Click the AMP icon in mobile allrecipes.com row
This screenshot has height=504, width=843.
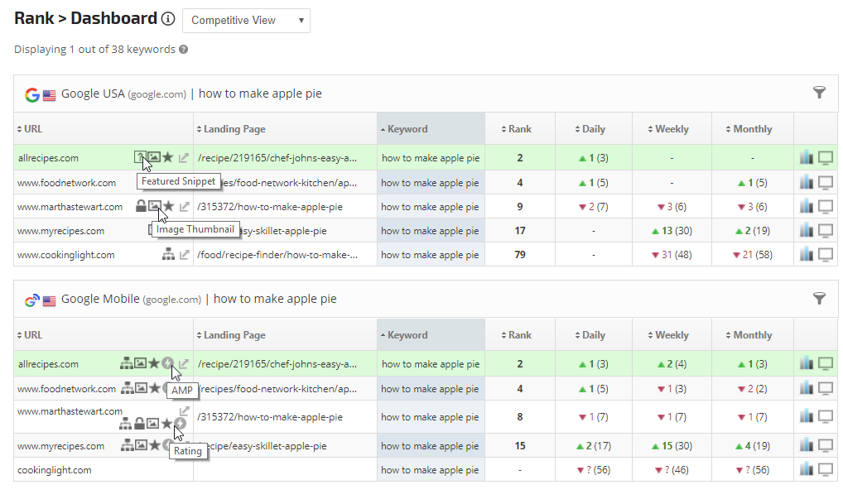(168, 363)
